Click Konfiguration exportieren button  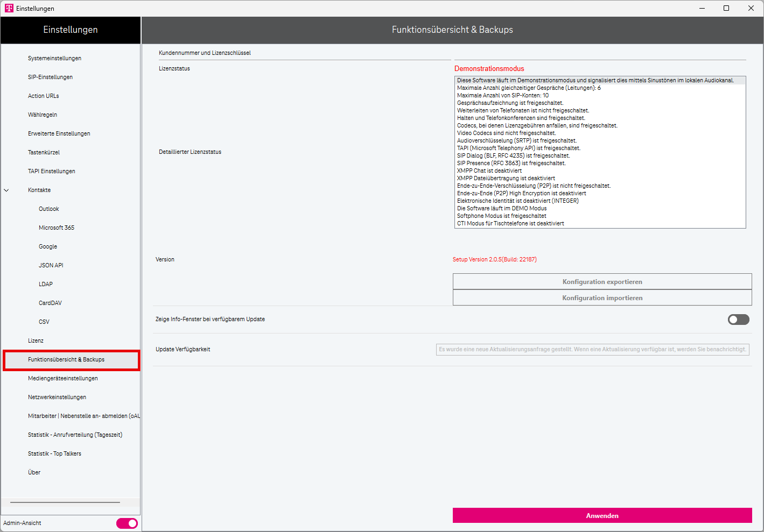click(602, 282)
